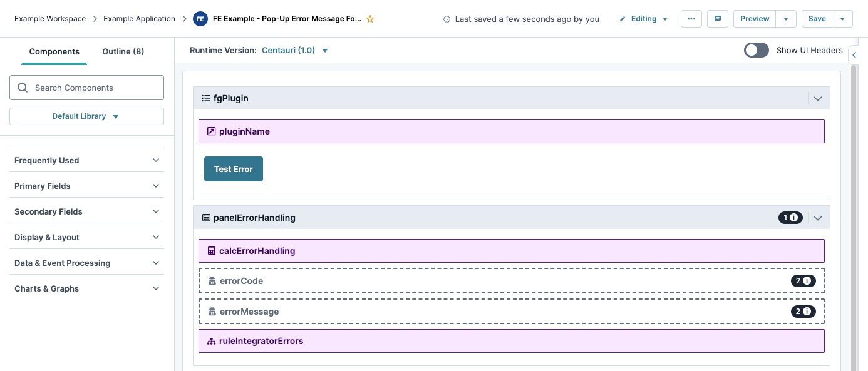Click the favorite star icon beside module title
Viewport: 868px width, 371px height.
click(x=370, y=19)
